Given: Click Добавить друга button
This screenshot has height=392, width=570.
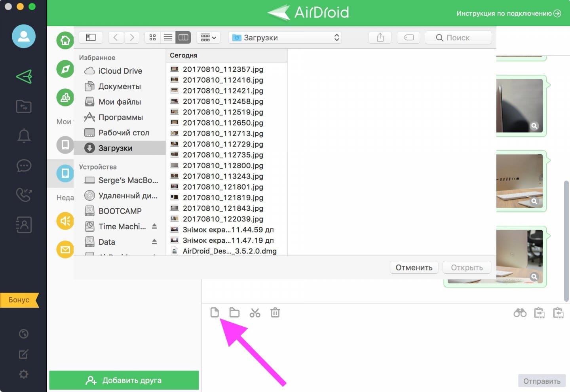Looking at the screenshot, I should (x=124, y=380).
